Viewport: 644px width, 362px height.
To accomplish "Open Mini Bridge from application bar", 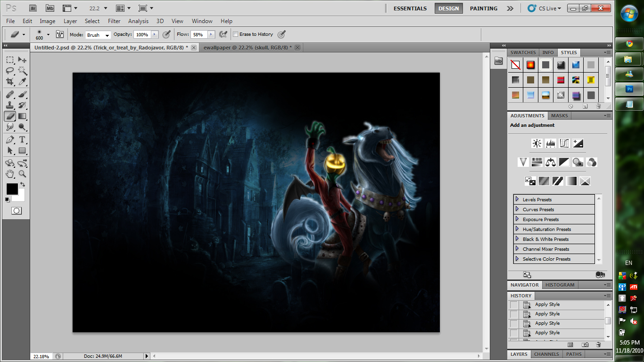I will coord(50,8).
